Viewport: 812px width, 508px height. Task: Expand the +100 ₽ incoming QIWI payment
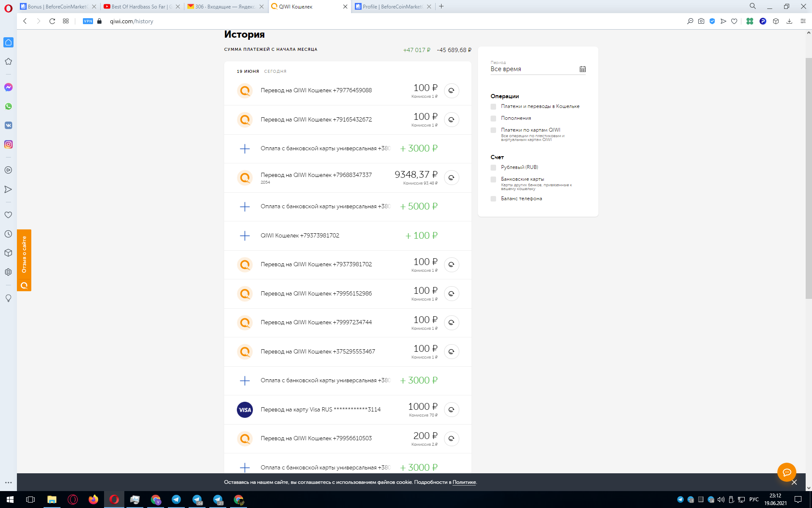[x=348, y=236]
